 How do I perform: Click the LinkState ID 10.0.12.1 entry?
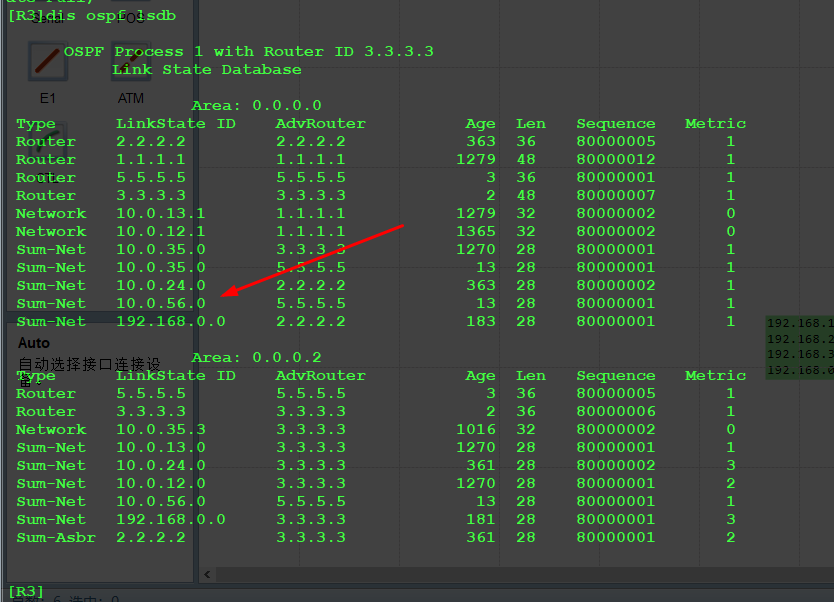(x=161, y=231)
